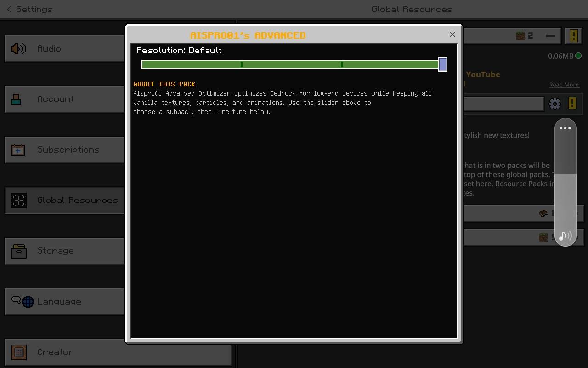Click the second tick on resolution slider
588x368 pixels.
pos(342,64)
